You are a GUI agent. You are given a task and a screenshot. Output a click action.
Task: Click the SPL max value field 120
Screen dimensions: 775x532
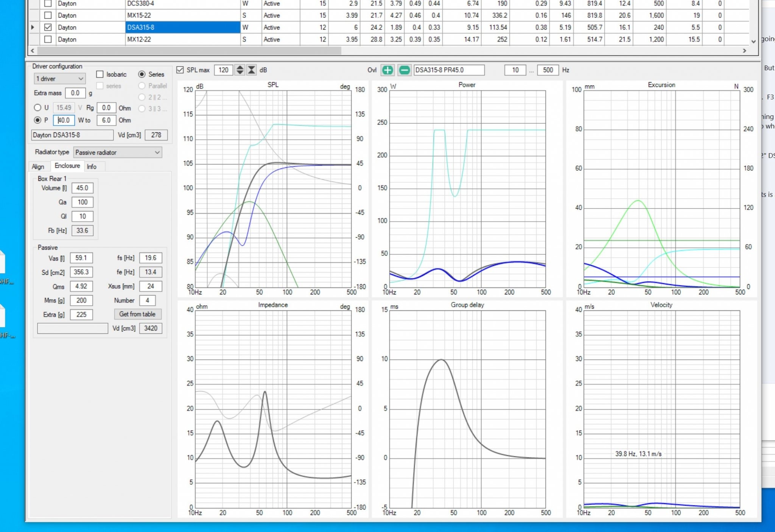click(x=224, y=70)
